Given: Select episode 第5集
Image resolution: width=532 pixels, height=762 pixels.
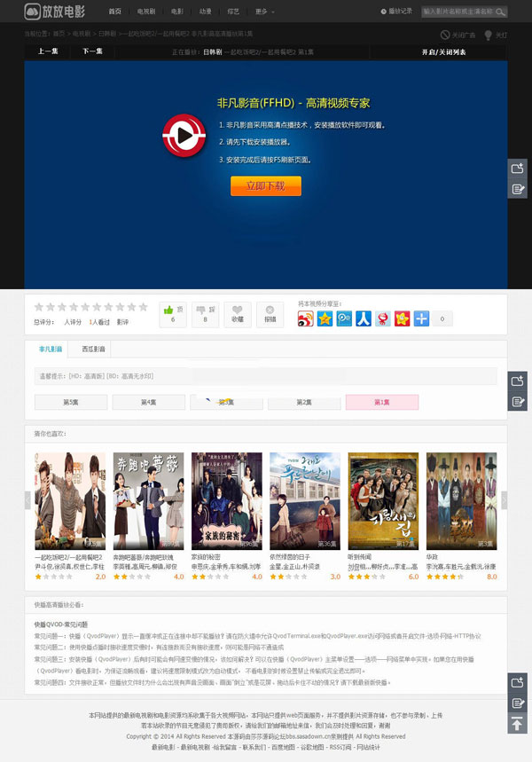Looking at the screenshot, I should click(x=71, y=402).
